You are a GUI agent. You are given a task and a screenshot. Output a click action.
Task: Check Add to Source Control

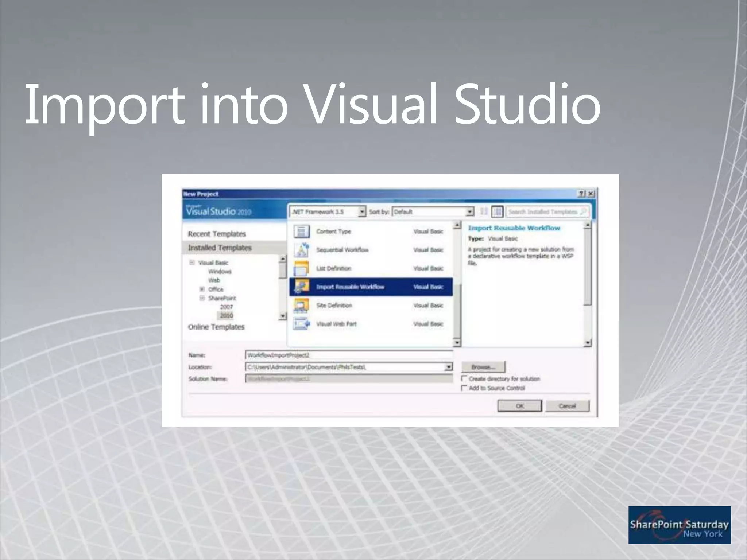[x=464, y=388]
